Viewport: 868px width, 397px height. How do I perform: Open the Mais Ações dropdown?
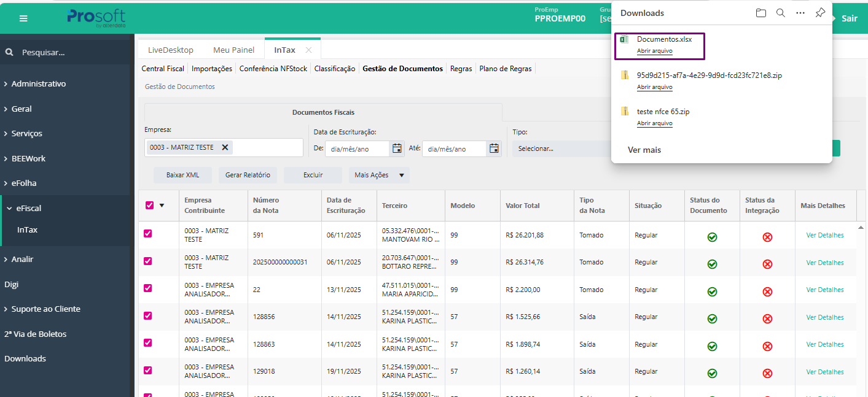coord(378,175)
